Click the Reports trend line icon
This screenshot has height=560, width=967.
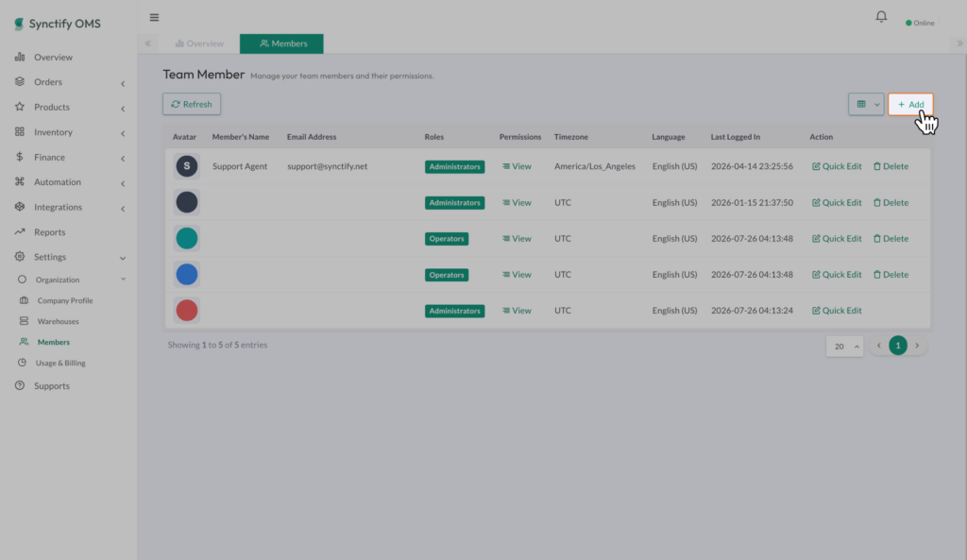[x=20, y=232]
